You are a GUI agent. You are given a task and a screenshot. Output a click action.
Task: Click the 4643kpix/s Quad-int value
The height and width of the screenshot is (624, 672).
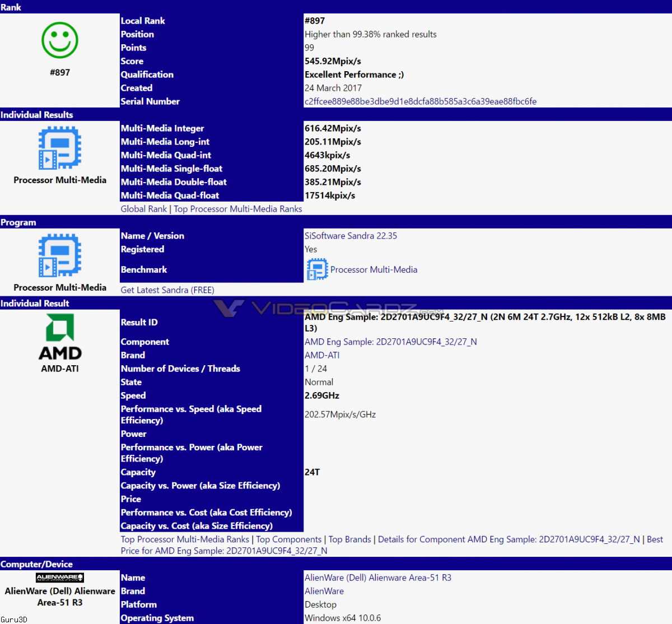(x=328, y=155)
